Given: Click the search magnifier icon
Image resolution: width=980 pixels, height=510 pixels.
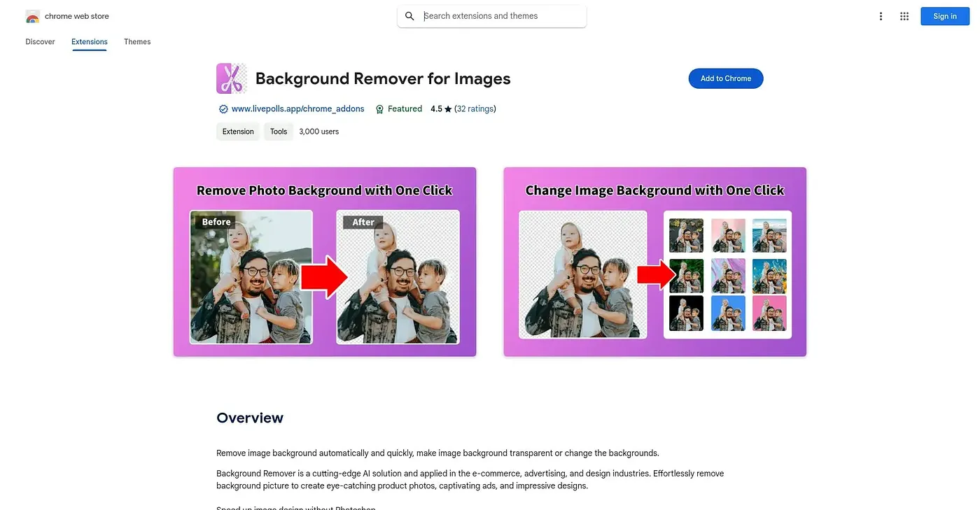Looking at the screenshot, I should (x=410, y=16).
